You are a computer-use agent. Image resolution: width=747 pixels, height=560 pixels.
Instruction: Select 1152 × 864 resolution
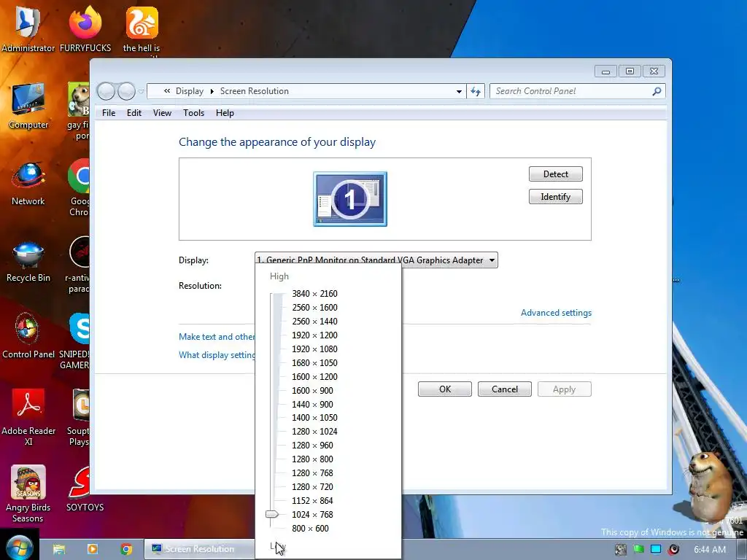pyautogui.click(x=312, y=500)
